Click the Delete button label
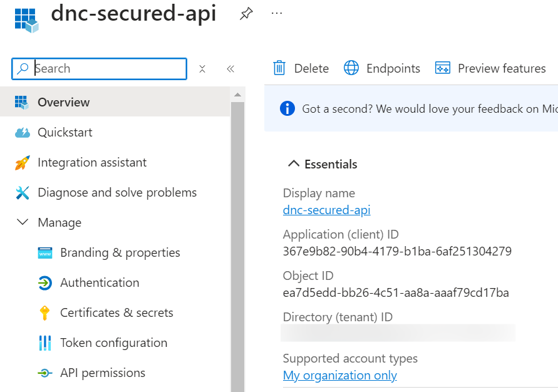The width and height of the screenshot is (558, 392). 311,68
